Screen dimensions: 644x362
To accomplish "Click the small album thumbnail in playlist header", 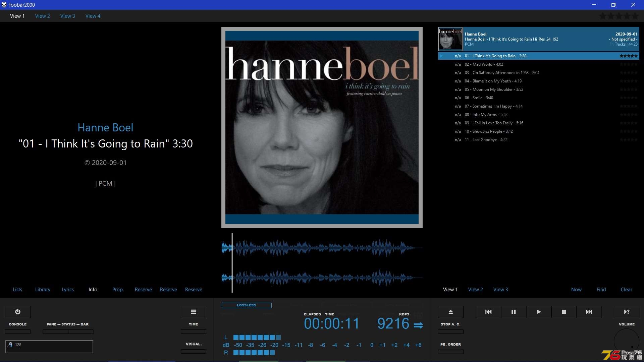I will pyautogui.click(x=450, y=39).
